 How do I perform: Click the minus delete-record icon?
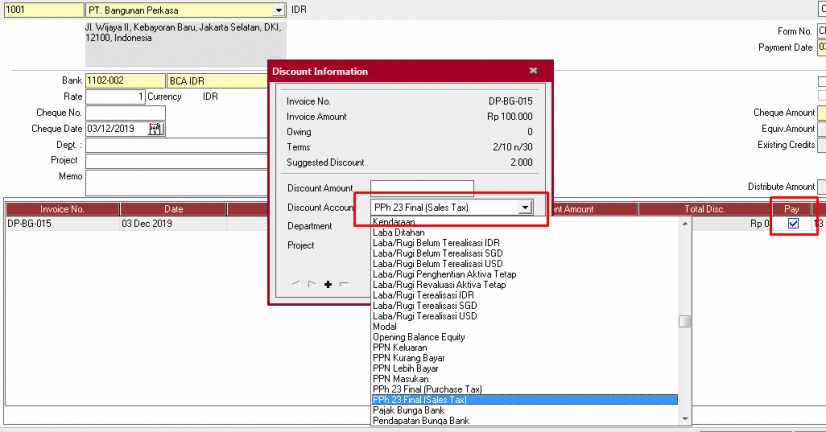[x=344, y=285]
